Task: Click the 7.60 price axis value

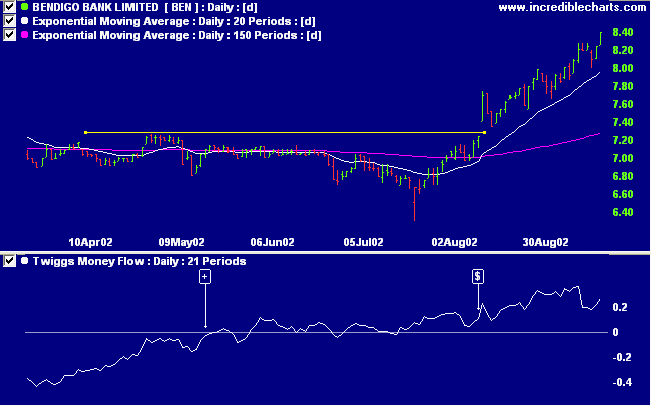Action: tap(622, 104)
